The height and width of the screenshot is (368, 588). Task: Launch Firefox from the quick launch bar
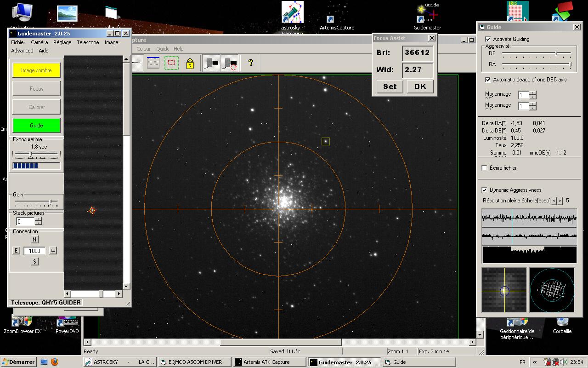[x=55, y=362]
